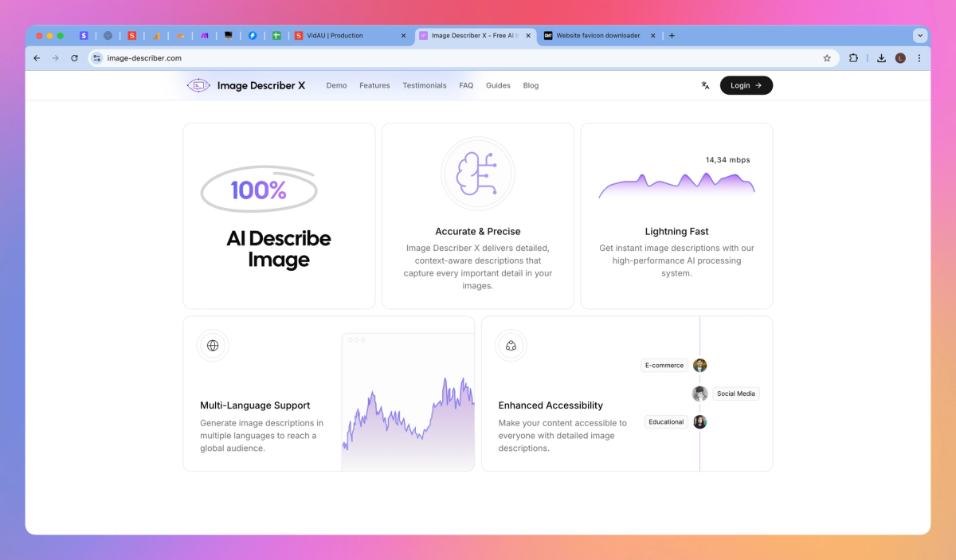956x560 pixels.
Task: Click the 14,34 mbps label
Action: click(727, 160)
